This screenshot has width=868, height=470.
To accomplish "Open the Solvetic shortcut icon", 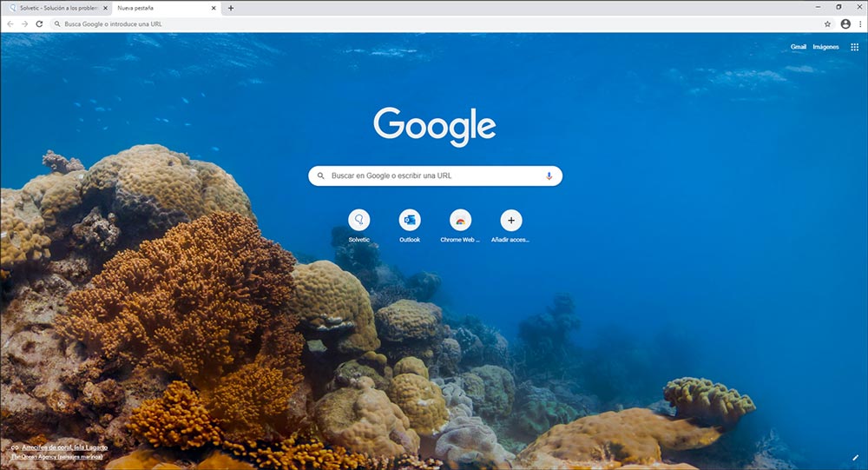I will tap(359, 220).
